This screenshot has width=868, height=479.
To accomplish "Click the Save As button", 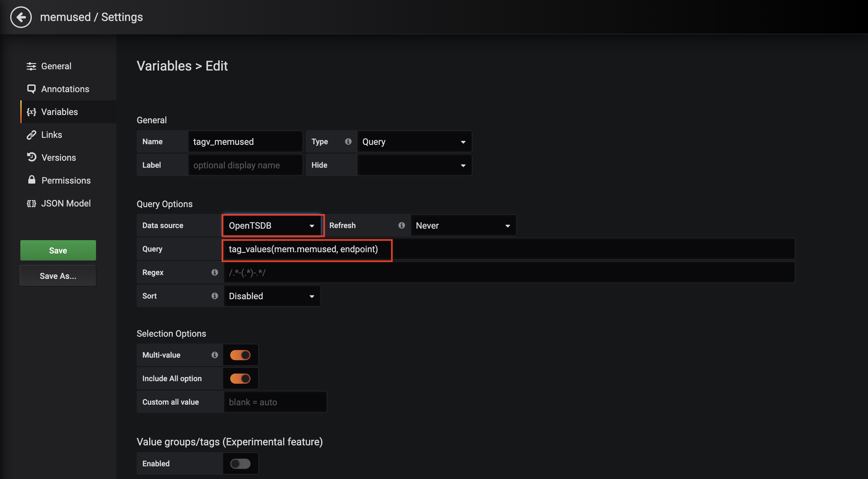I will [x=58, y=275].
